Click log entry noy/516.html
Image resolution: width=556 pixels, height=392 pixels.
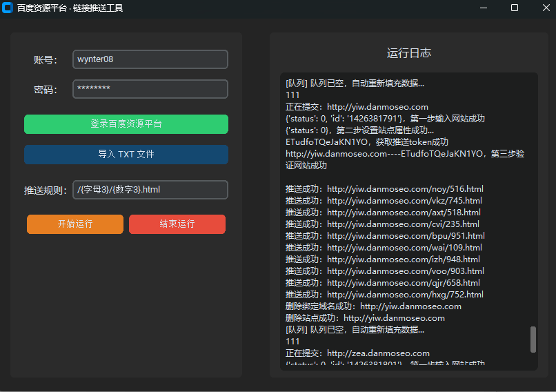(x=384, y=188)
